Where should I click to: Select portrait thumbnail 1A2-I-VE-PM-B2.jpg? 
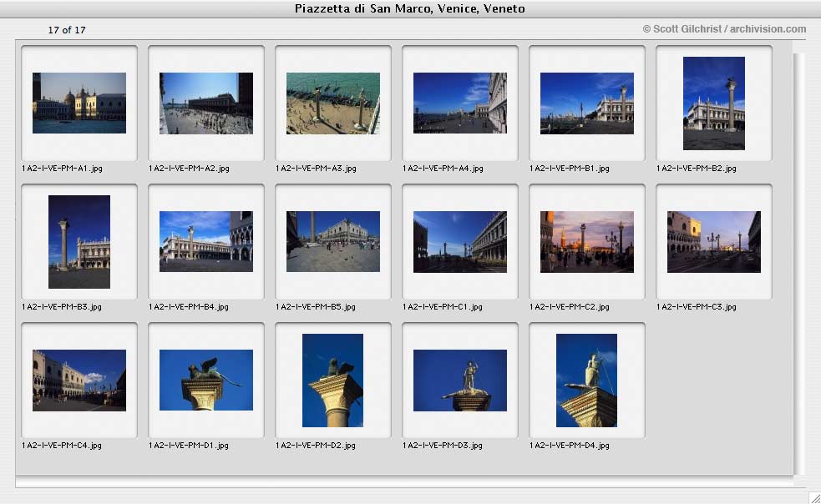point(714,103)
